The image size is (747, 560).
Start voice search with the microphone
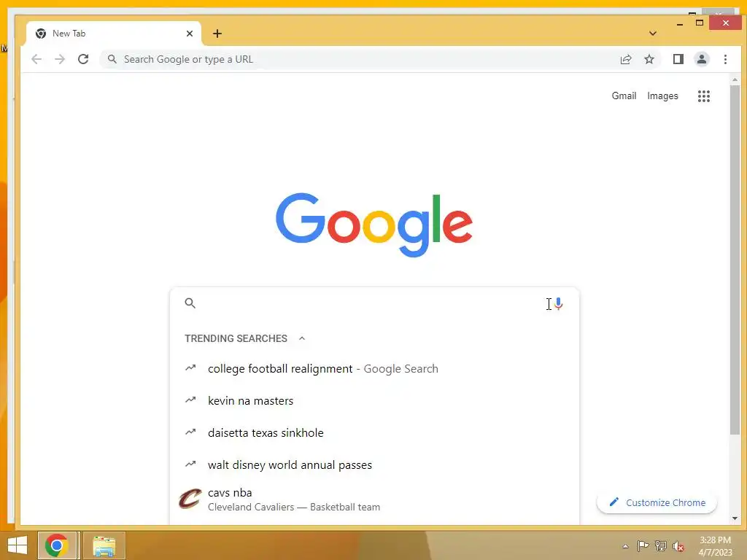coord(559,303)
